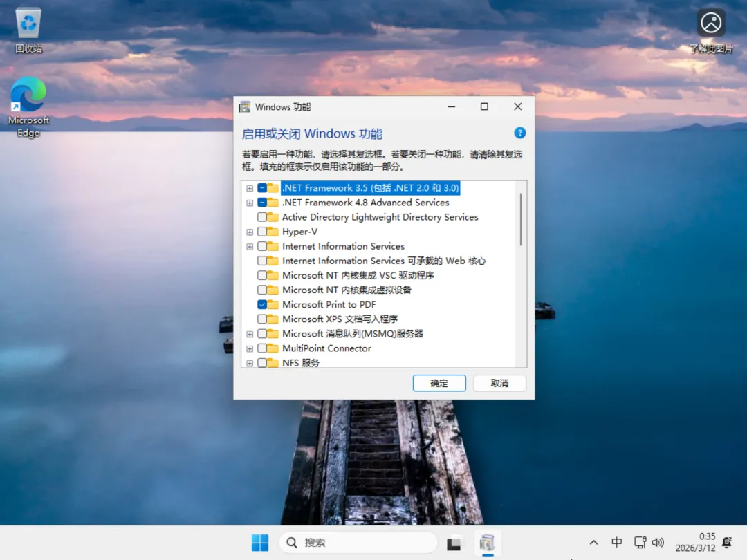Enable the MultiPoint Connector checkbox
The width and height of the screenshot is (747, 560).
(x=262, y=348)
